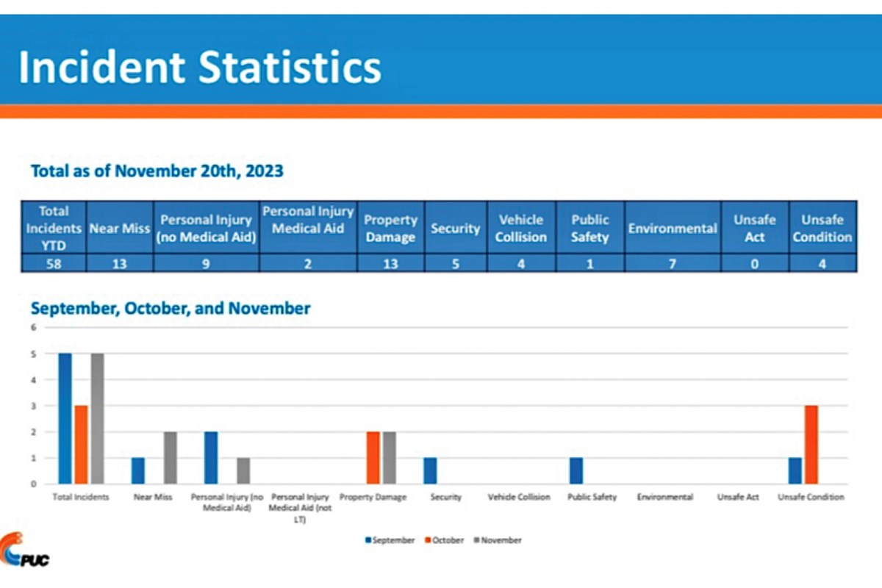
Task: Click the "Public Safety" table header cell
Action: [x=590, y=228]
